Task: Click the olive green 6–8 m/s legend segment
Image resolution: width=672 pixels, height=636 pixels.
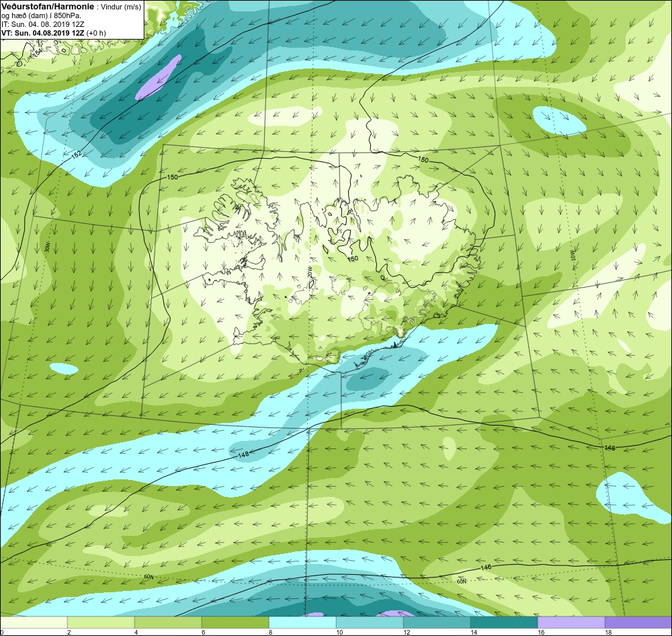Action: 235,623
